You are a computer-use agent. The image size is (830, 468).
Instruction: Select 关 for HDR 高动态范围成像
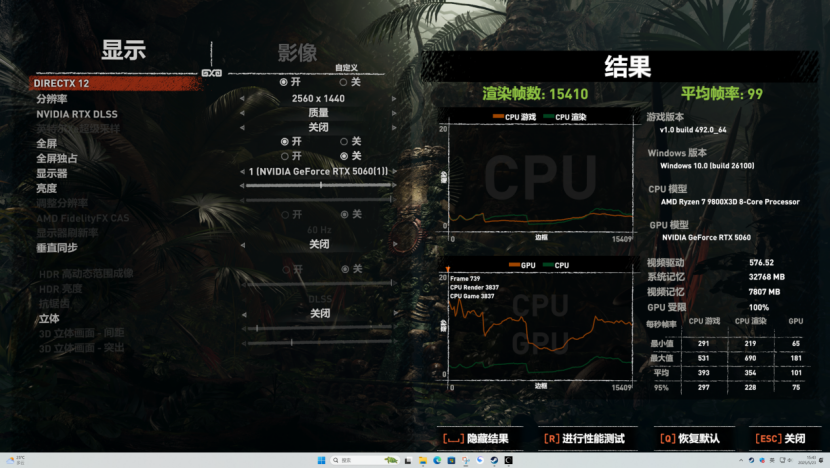[352, 269]
